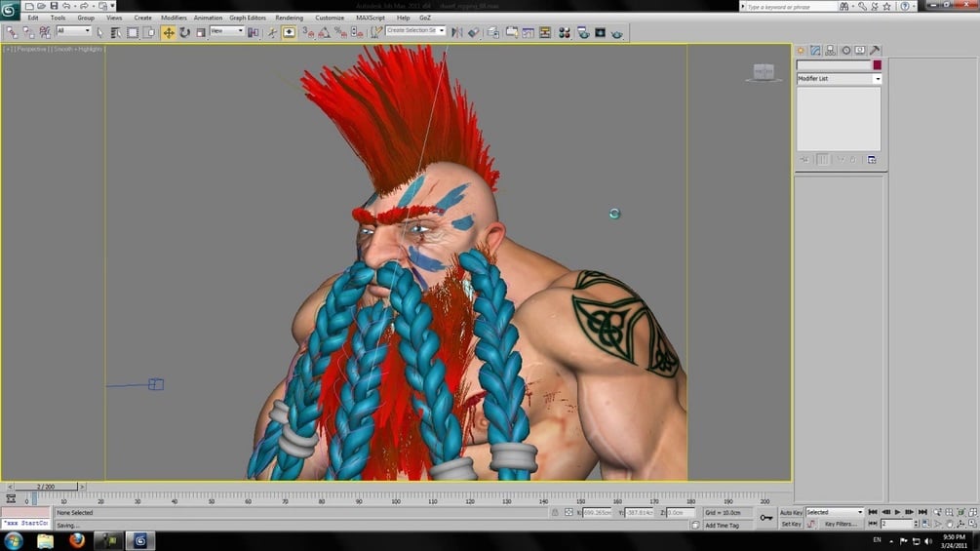Switch to the Utilities hammer panel
This screenshot has width=980, height=551.
tap(876, 50)
